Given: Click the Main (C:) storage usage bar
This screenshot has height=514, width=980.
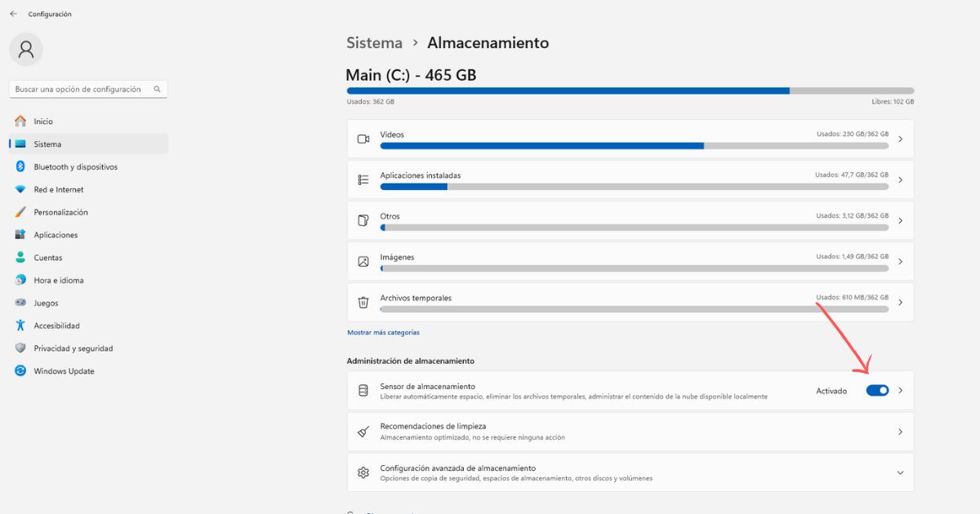Looking at the screenshot, I should coord(630,91).
